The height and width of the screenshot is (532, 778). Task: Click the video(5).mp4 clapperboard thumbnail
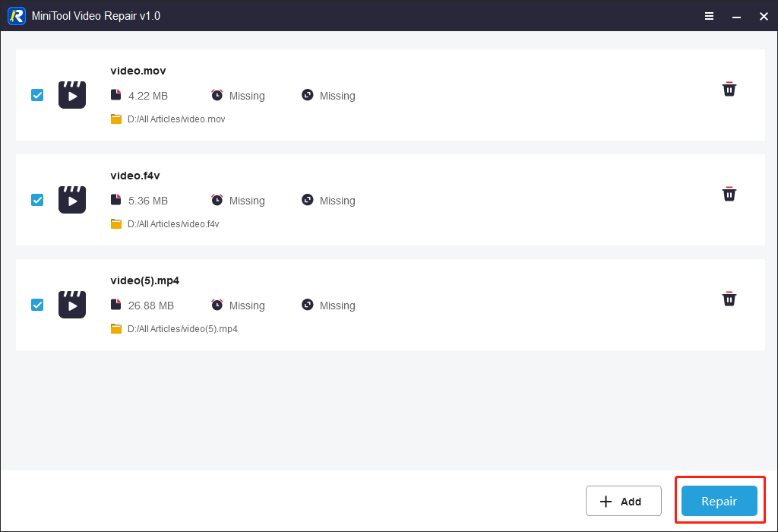pyautogui.click(x=72, y=304)
